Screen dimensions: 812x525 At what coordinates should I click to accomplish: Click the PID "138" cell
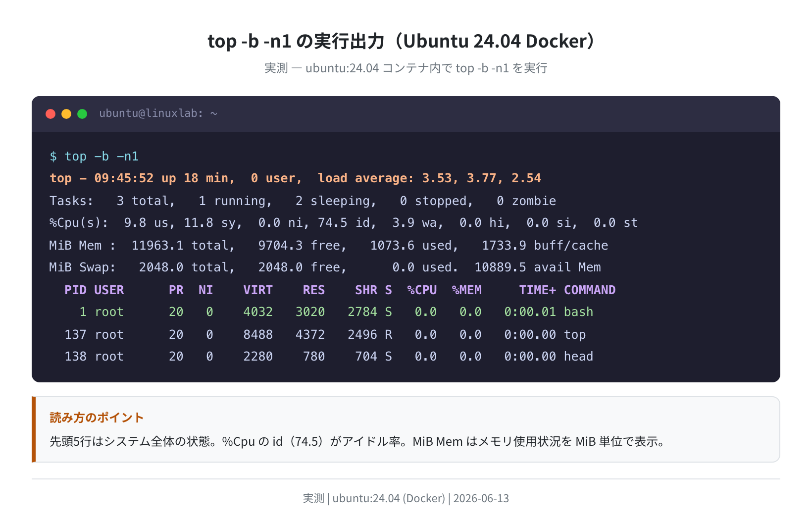pos(75,357)
